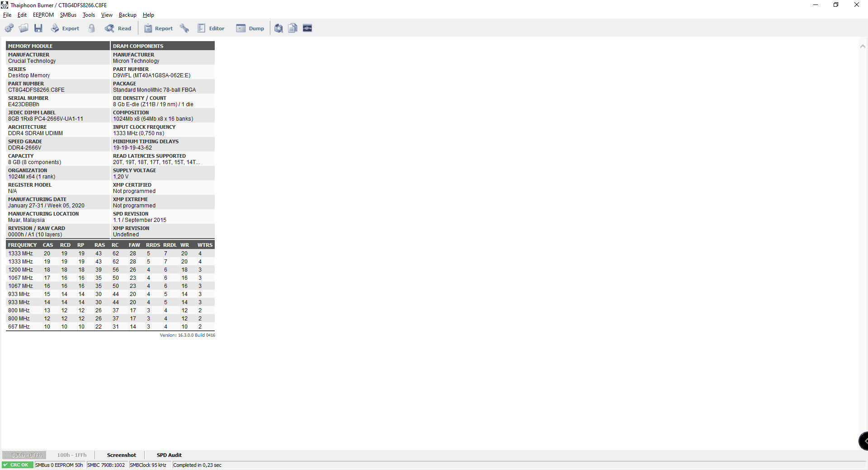868x470 pixels.
Task: Click the database search toolbar icon
Action: (x=279, y=28)
